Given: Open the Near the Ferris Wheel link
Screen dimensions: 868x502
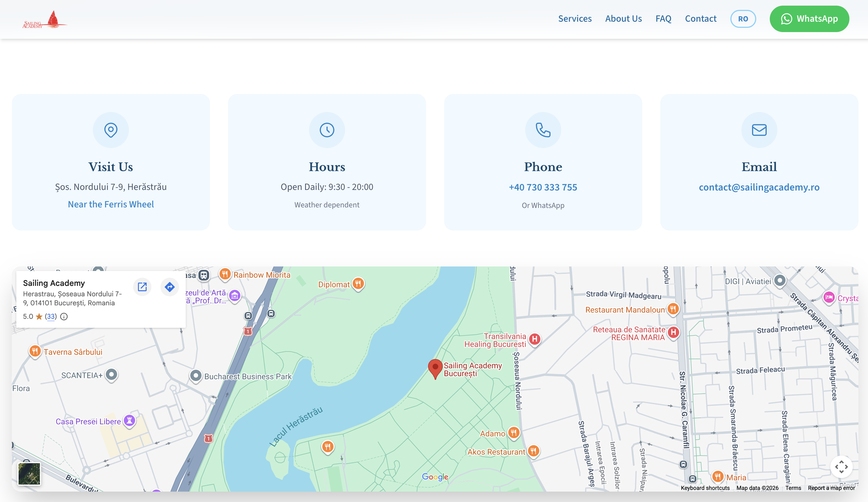Looking at the screenshot, I should pyautogui.click(x=111, y=204).
